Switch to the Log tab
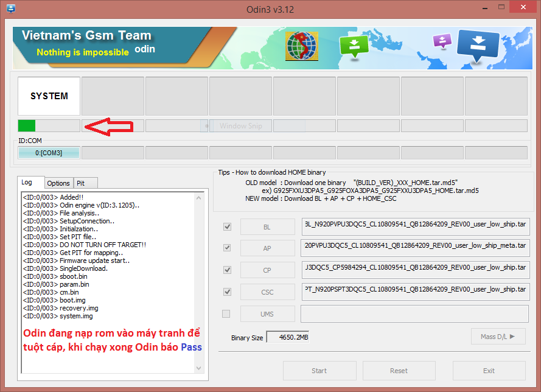This screenshot has height=392, width=541. click(30, 182)
